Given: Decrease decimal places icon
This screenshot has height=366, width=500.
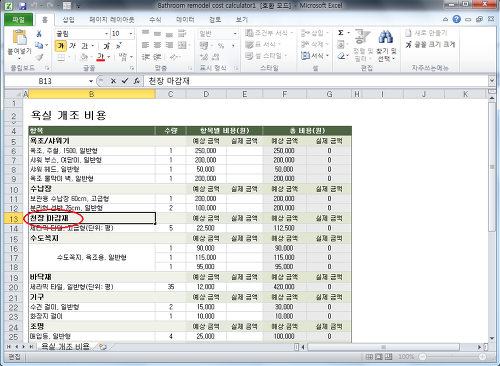Looking at the screenshot, I should (216, 57).
